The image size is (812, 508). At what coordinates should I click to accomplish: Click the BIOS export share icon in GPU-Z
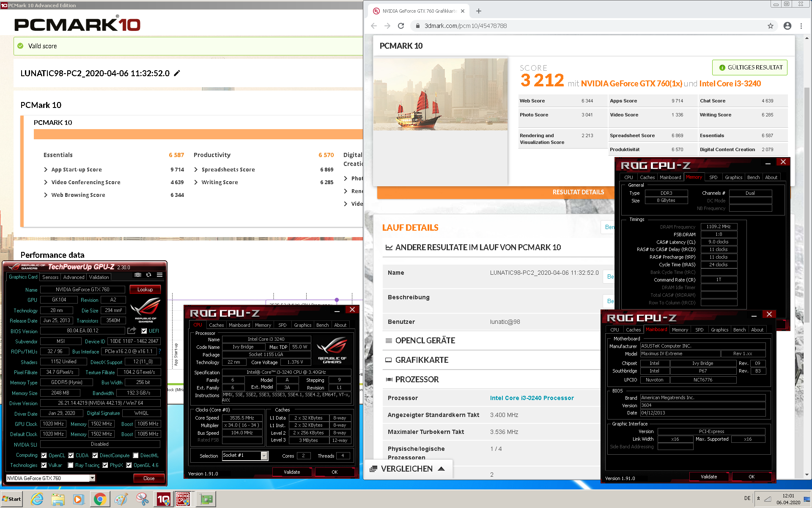coord(132,331)
